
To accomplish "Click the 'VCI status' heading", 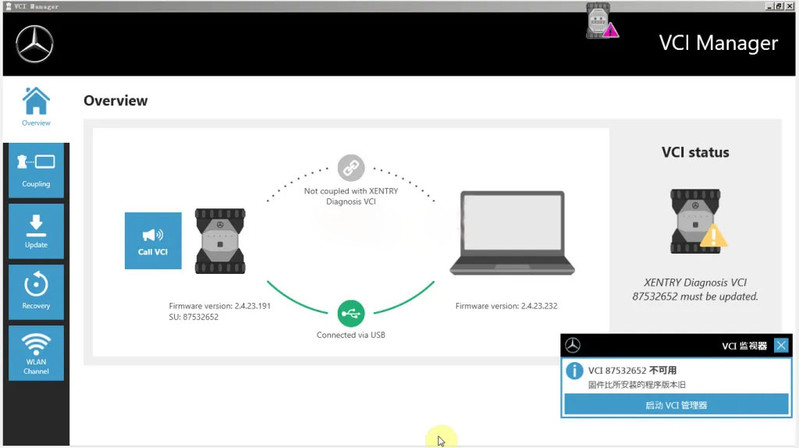I will tap(695, 152).
